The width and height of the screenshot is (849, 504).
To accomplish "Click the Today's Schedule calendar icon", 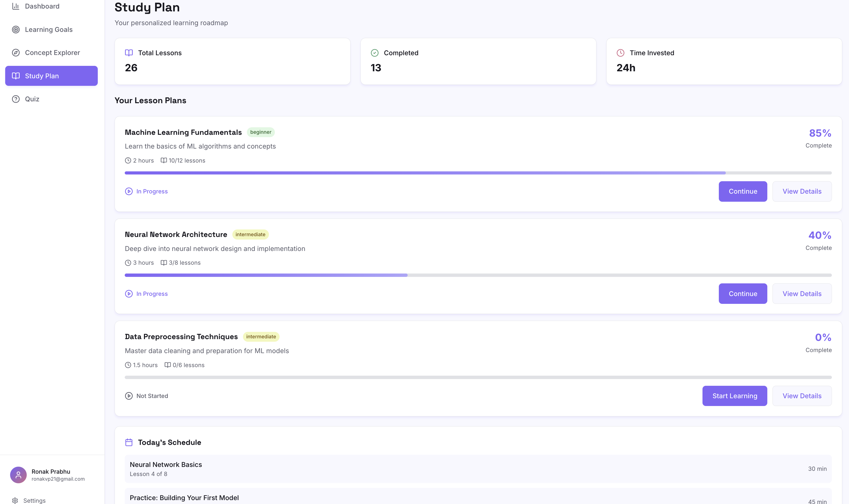I will tap(129, 442).
